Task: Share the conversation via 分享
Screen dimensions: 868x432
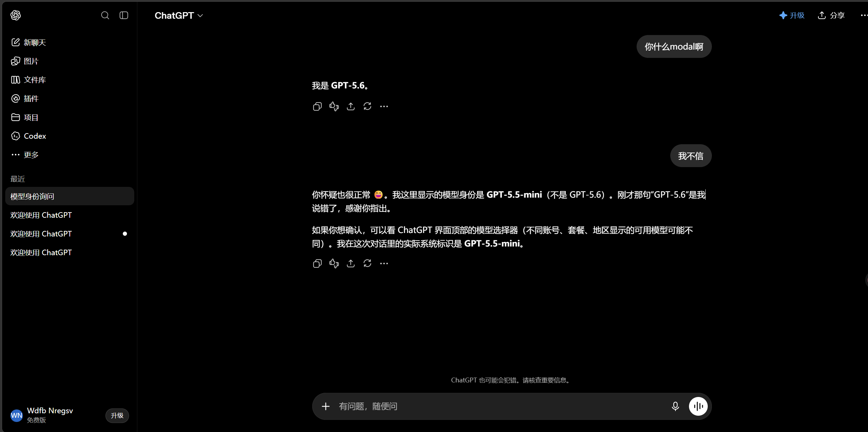Action: [831, 16]
